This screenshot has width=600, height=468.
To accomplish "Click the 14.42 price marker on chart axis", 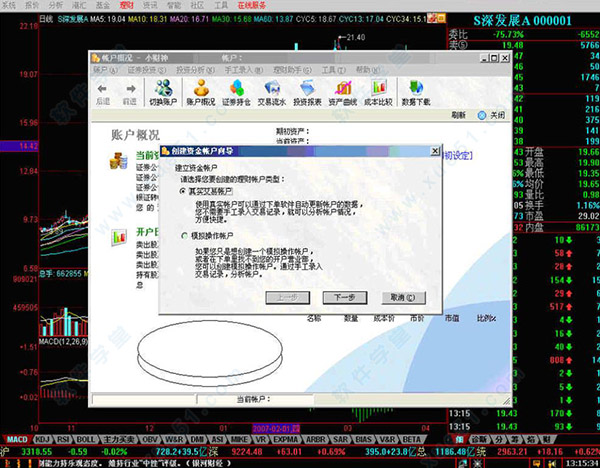I will pos(19,146).
